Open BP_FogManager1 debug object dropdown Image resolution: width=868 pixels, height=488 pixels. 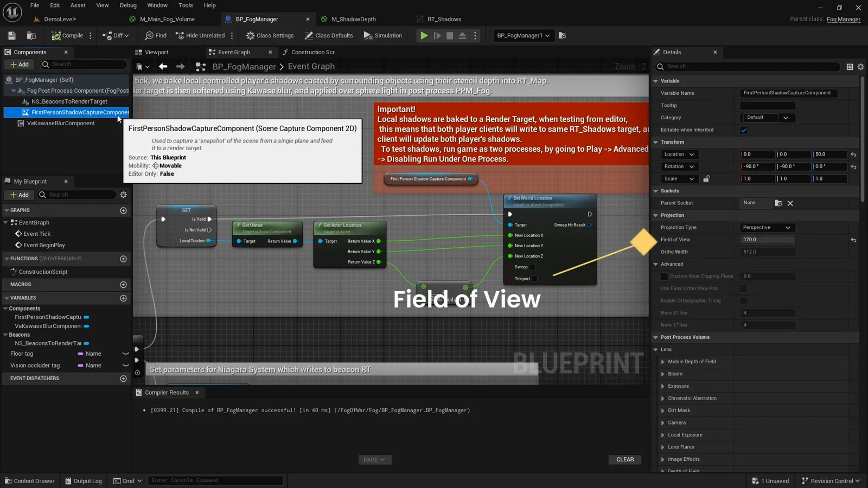(x=523, y=36)
